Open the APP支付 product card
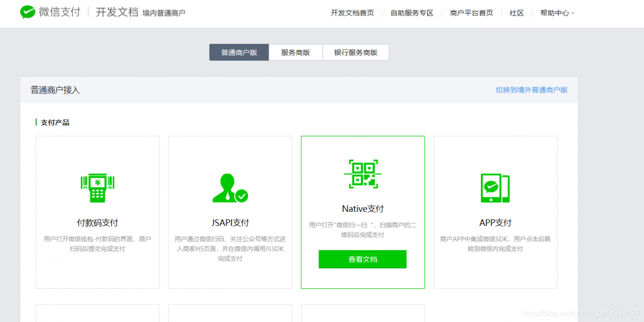The width and height of the screenshot is (644, 322). click(x=495, y=211)
